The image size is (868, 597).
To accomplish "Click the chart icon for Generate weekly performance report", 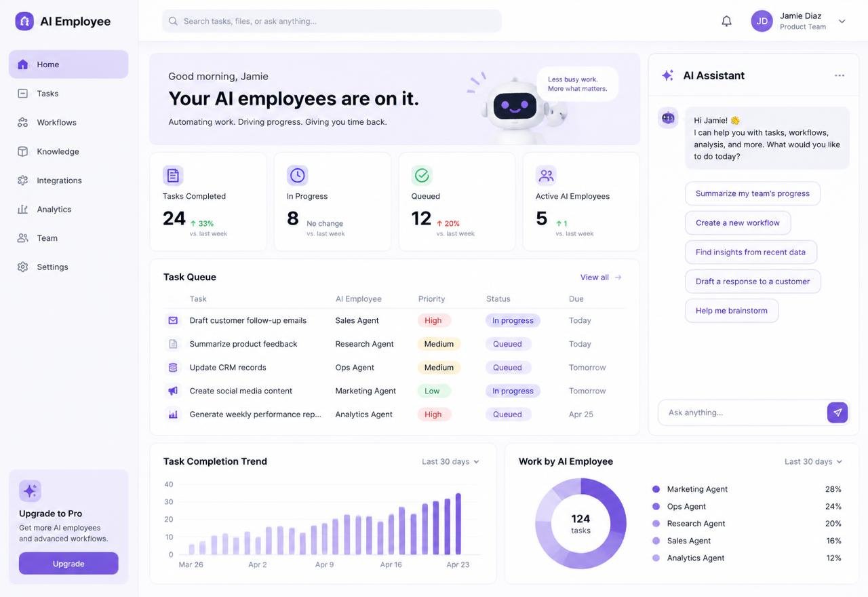I will pos(173,414).
